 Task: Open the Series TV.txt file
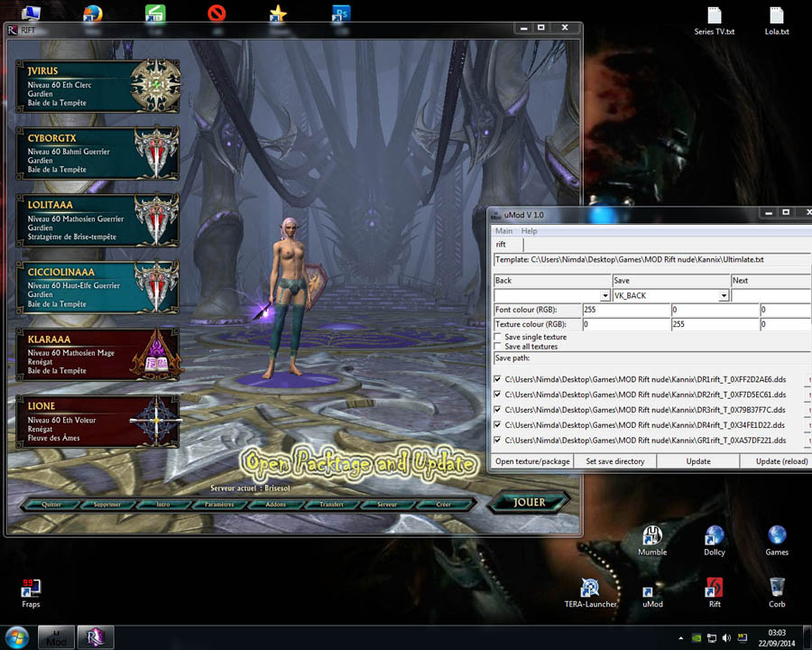click(715, 16)
